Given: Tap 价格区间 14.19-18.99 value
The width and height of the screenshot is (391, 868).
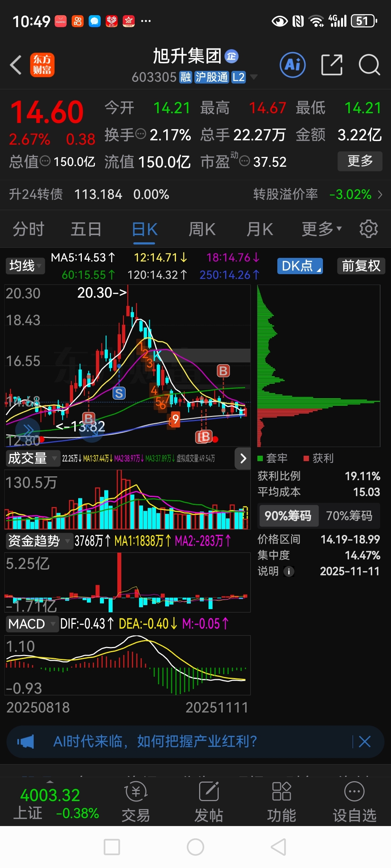Looking at the screenshot, I should pyautogui.click(x=350, y=540).
